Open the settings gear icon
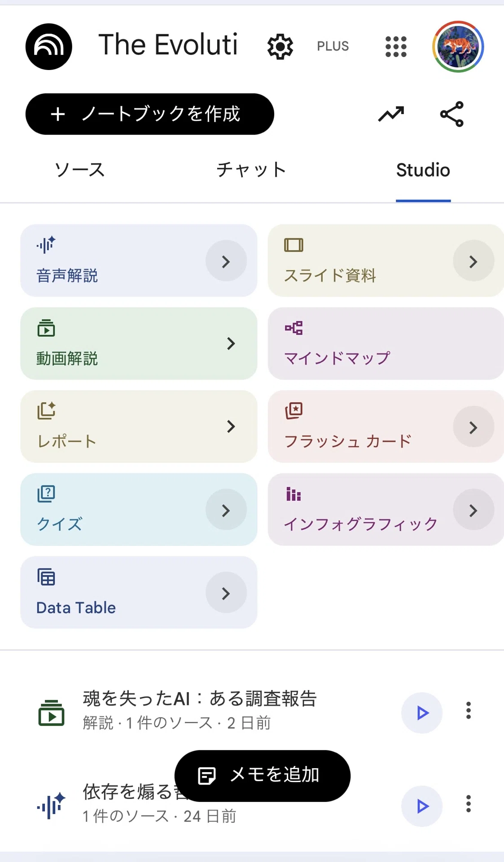 pyautogui.click(x=280, y=47)
